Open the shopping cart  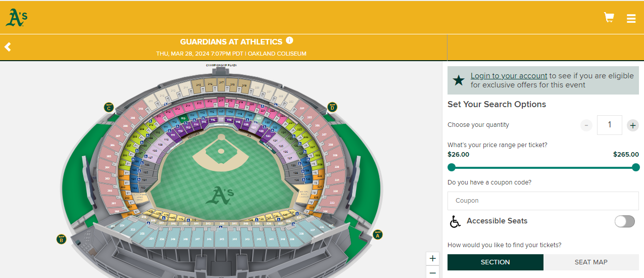609,18
